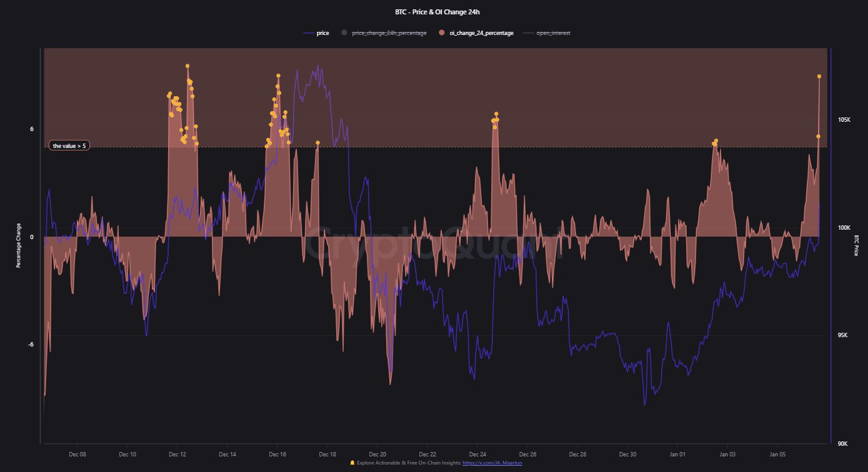Click the Dec 20 date label on x-axis
868x472 pixels.
pyautogui.click(x=377, y=454)
